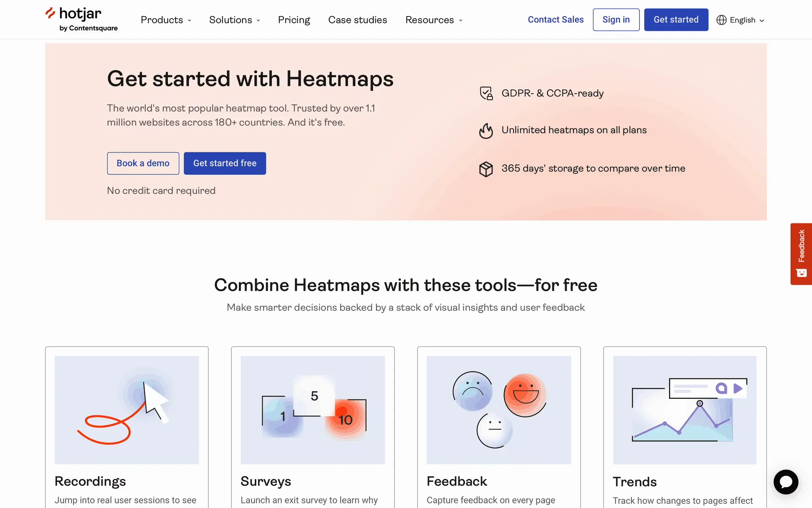Open the Surveys rating illustration
Image resolution: width=812 pixels, height=508 pixels.
(313, 410)
